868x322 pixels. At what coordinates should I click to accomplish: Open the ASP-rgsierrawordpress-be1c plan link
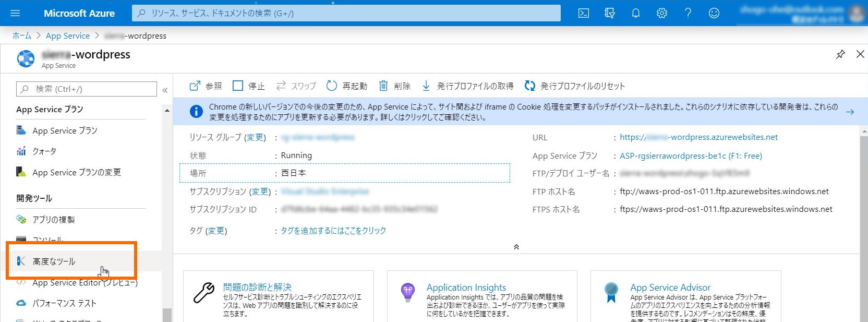pos(691,156)
